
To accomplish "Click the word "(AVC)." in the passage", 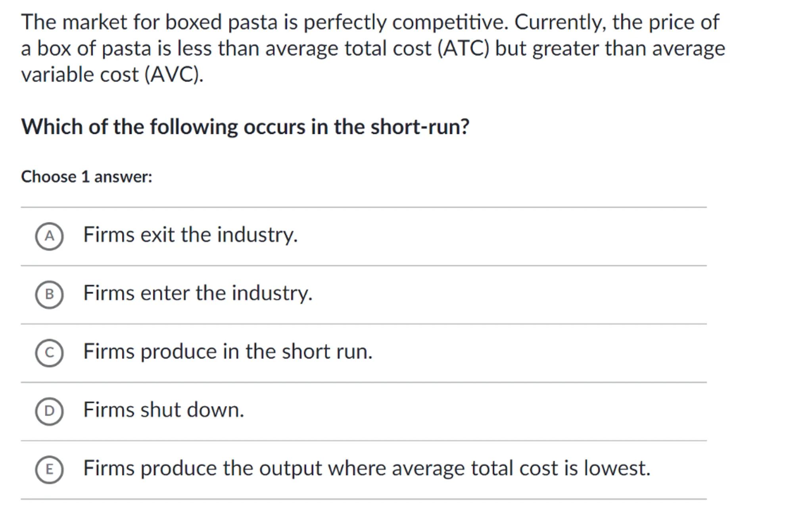I will (x=174, y=75).
